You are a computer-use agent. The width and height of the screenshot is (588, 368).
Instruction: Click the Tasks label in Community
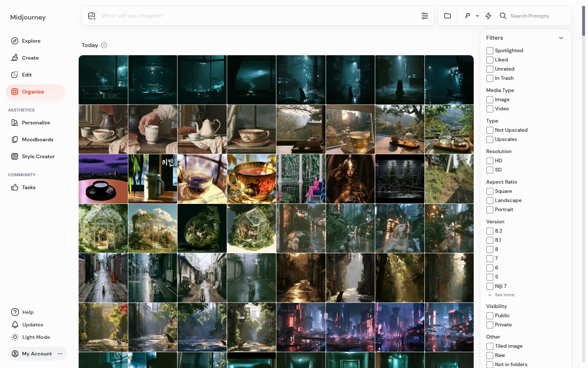[29, 187]
